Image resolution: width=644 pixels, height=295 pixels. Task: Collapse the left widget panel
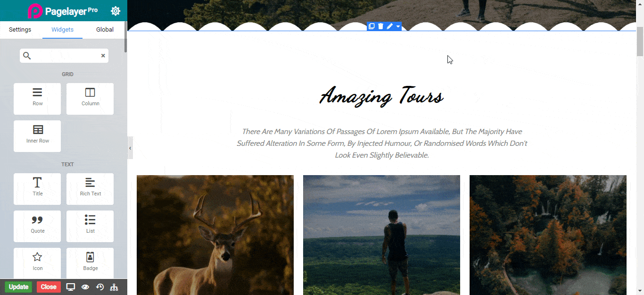[130, 148]
